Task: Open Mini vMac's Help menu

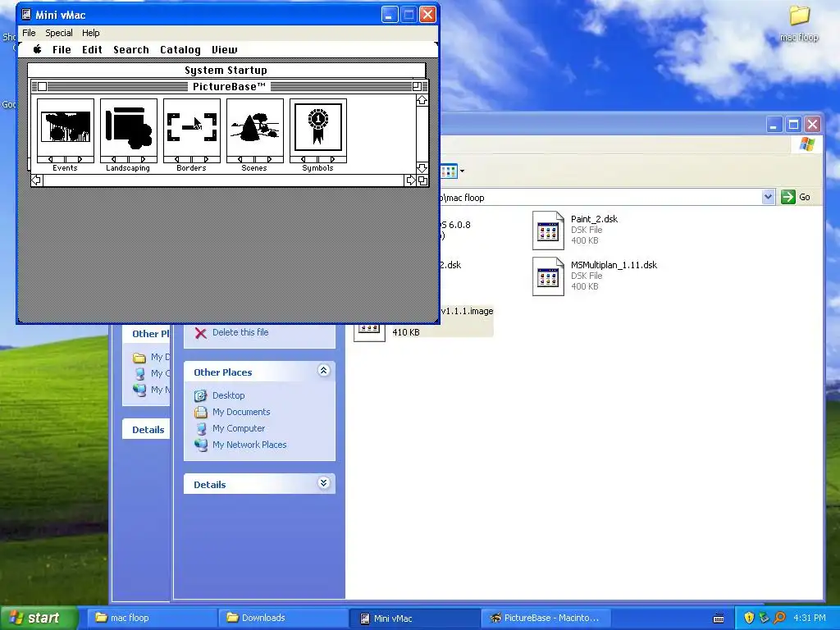Action: 90,33
